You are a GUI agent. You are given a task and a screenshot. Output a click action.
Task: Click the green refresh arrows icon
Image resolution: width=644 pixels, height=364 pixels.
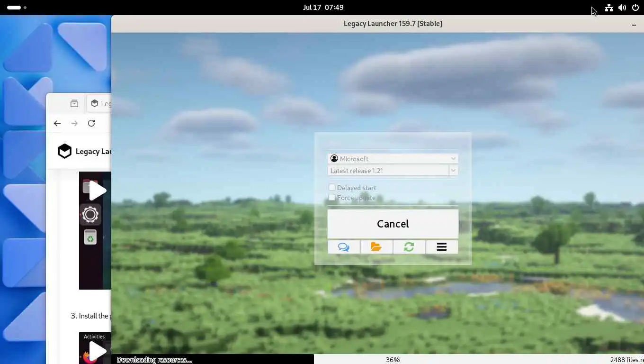click(x=409, y=247)
